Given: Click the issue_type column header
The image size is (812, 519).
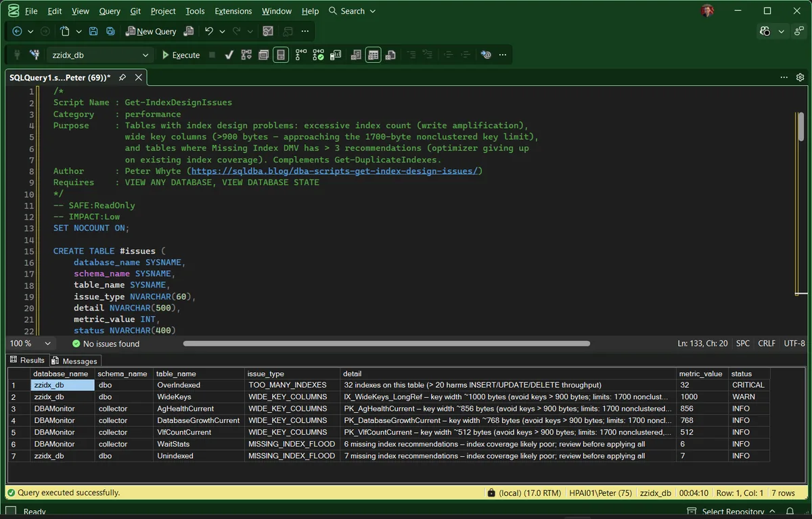Looking at the screenshot, I should [292, 374].
